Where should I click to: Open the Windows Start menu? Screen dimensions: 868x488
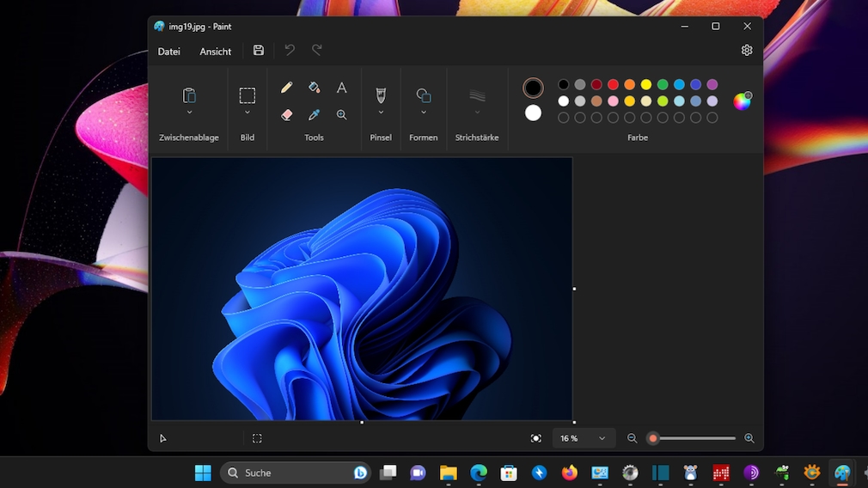[203, 473]
